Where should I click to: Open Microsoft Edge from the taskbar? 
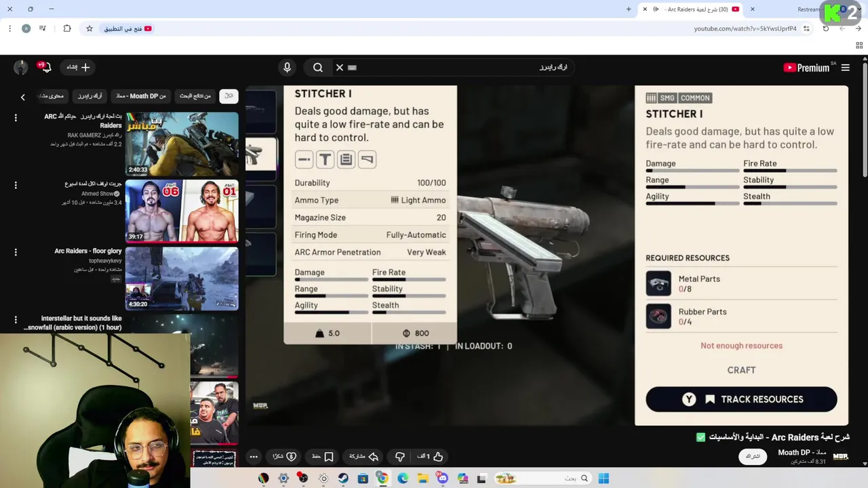tap(403, 479)
